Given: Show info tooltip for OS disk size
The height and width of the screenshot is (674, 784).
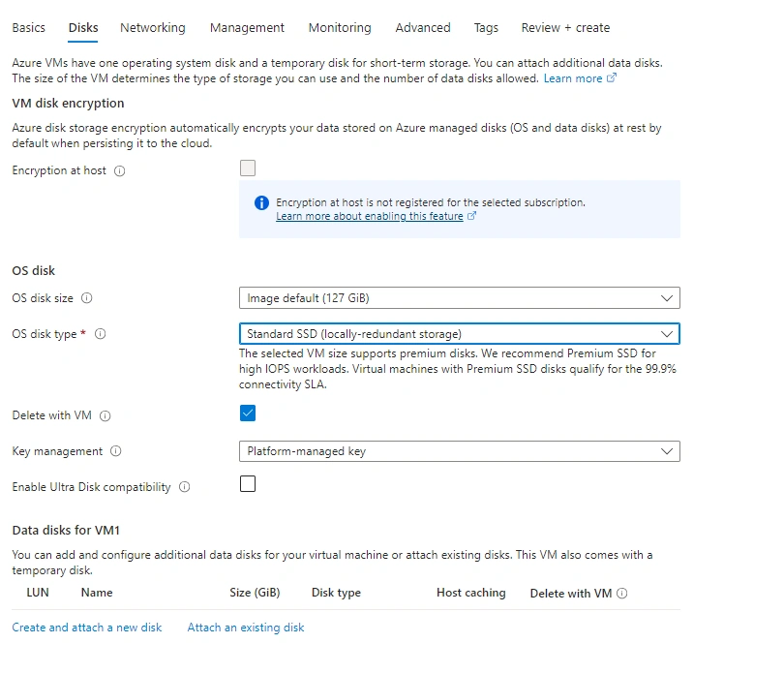Looking at the screenshot, I should point(86,298).
